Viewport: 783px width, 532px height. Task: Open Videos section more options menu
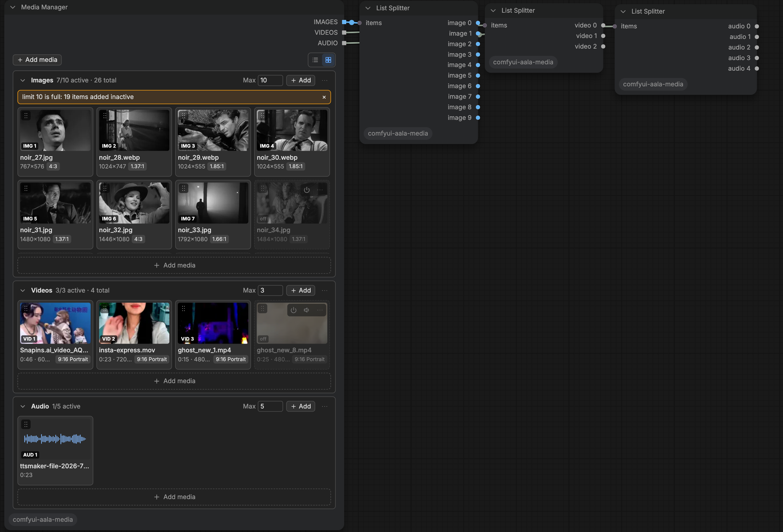[325, 290]
